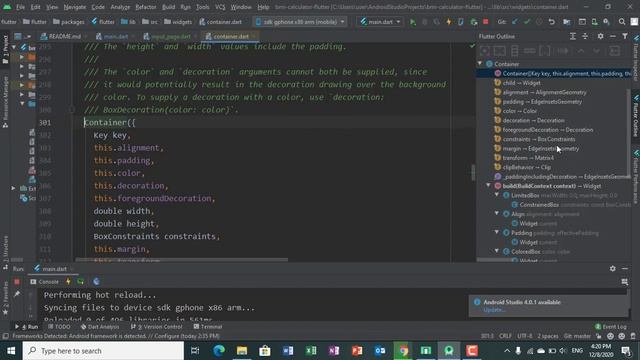Click Git: master branch in status bar

click(x=577, y=336)
